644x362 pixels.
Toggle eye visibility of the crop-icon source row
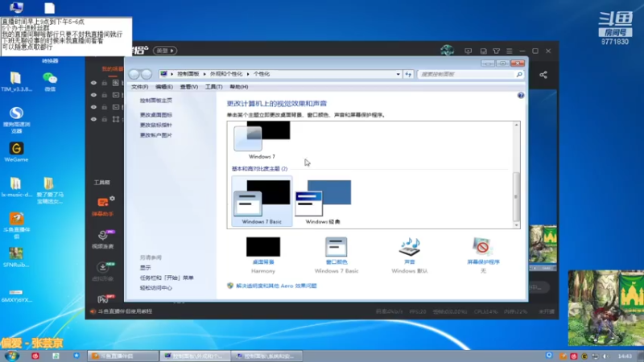pyautogui.click(x=93, y=119)
